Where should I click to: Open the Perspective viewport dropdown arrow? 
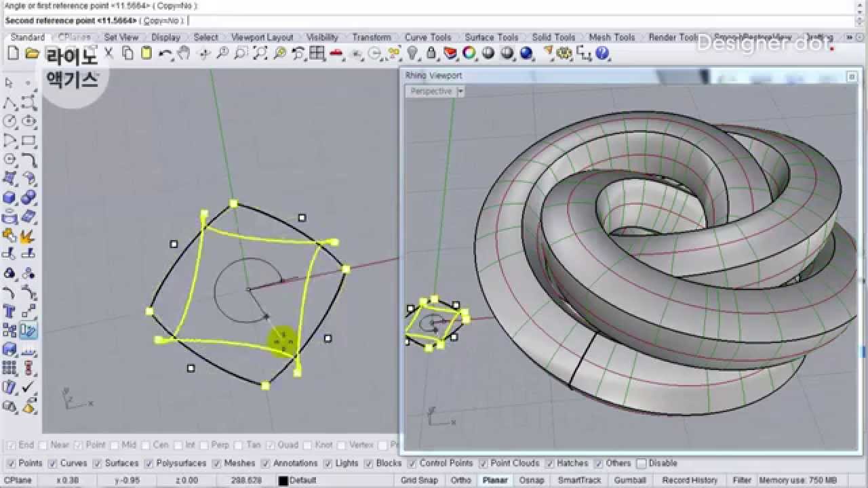pyautogui.click(x=460, y=91)
